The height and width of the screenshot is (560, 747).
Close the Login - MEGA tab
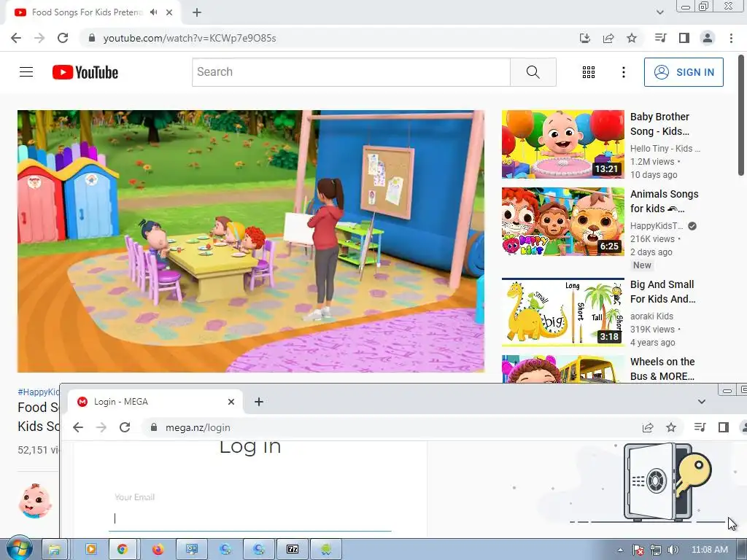pyautogui.click(x=231, y=402)
